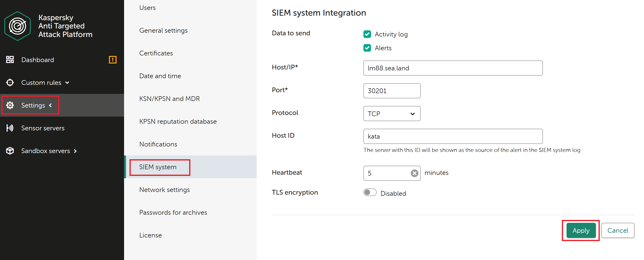Expand the Sandbox servers chevron
This screenshot has height=260, width=644.
[75, 151]
